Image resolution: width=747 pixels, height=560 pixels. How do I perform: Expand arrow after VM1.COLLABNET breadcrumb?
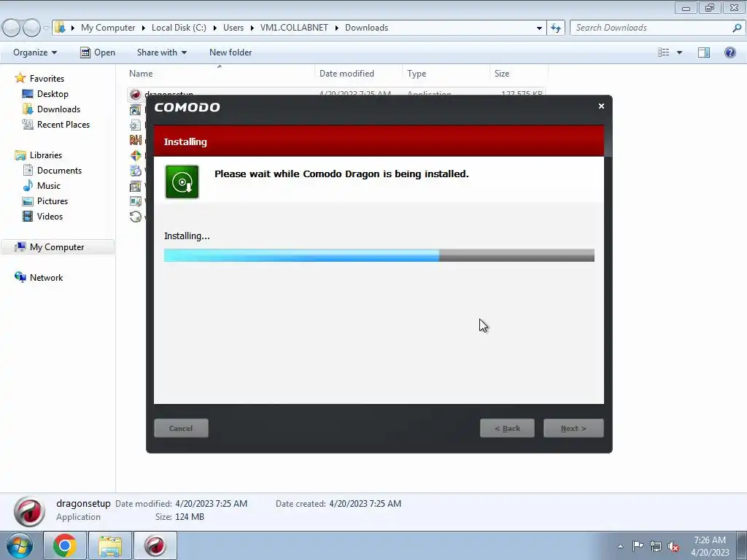tap(336, 28)
